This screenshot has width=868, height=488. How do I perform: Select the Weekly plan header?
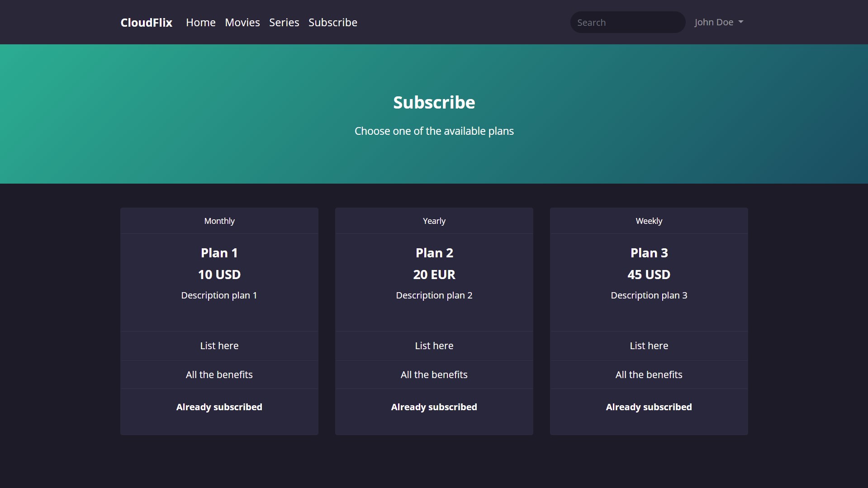[649, 221]
